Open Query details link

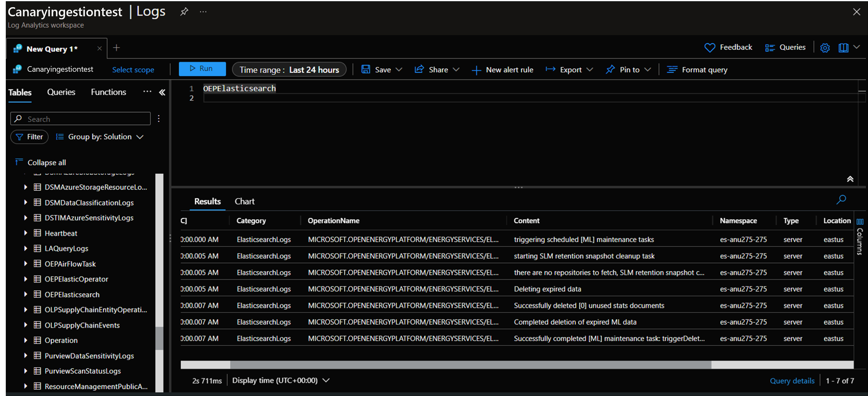click(792, 381)
